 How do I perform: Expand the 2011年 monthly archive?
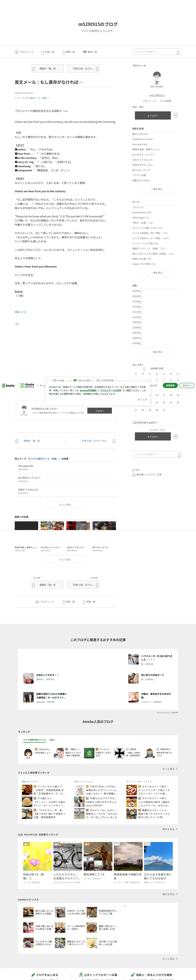[x=137, y=312]
